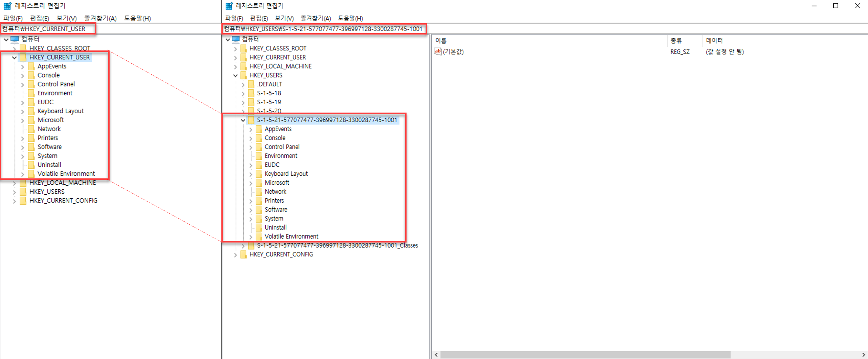
Task: Click the (기본값) string value icon
Action: click(438, 51)
